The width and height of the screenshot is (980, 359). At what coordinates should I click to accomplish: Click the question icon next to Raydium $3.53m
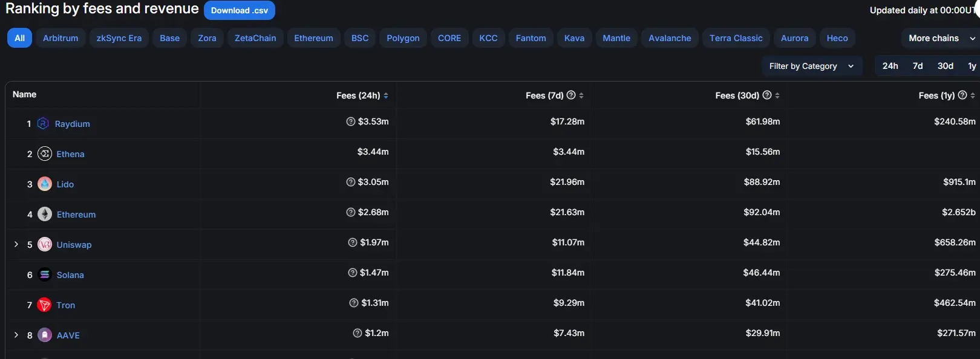(x=350, y=121)
